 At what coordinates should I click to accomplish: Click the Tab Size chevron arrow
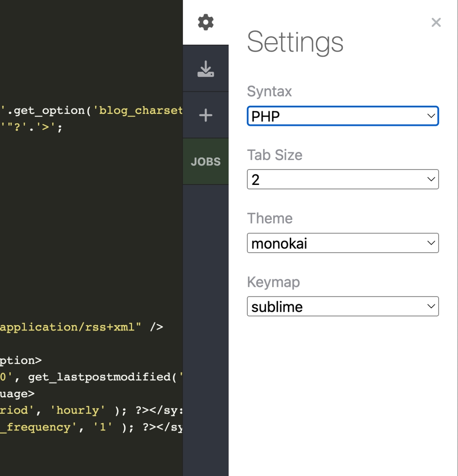[x=431, y=180]
